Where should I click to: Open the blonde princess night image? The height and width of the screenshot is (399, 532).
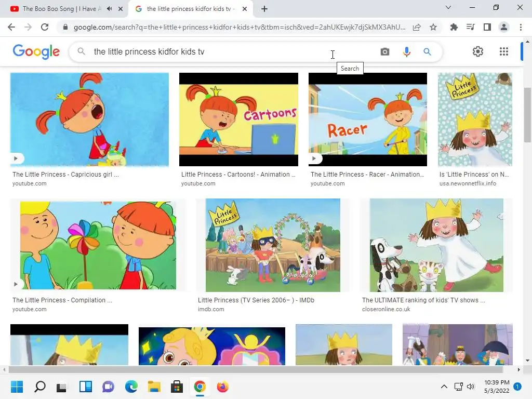click(x=212, y=346)
